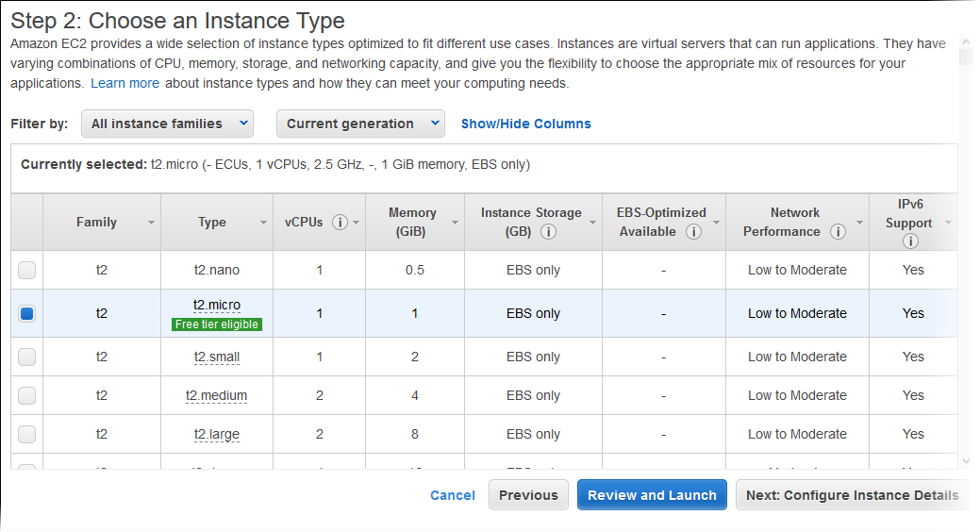Click the IPv6 Support info icon
The image size is (980, 532).
tap(910, 241)
